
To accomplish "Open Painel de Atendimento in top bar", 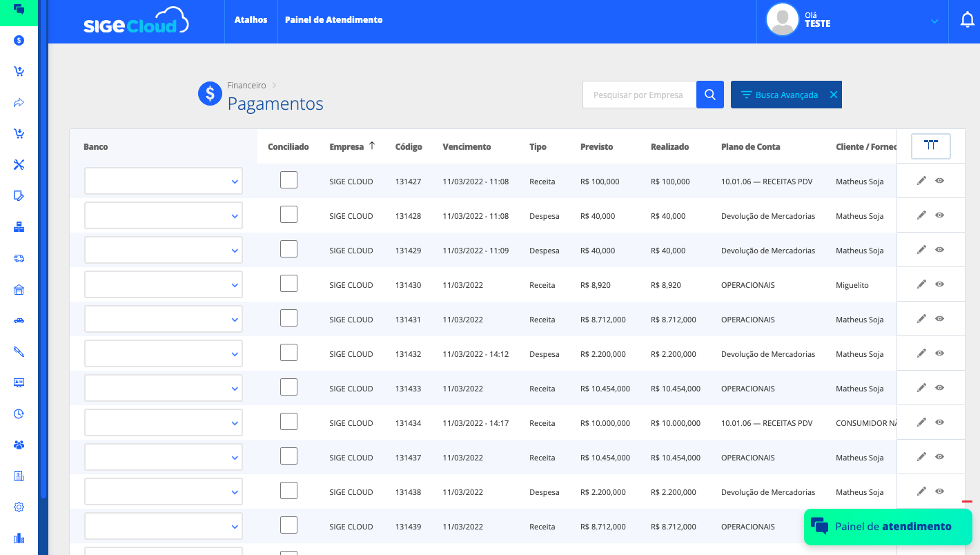I will pyautogui.click(x=333, y=20).
